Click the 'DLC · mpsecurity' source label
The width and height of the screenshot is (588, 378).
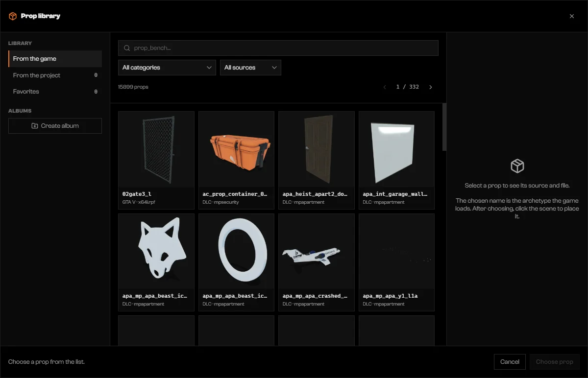click(x=220, y=202)
